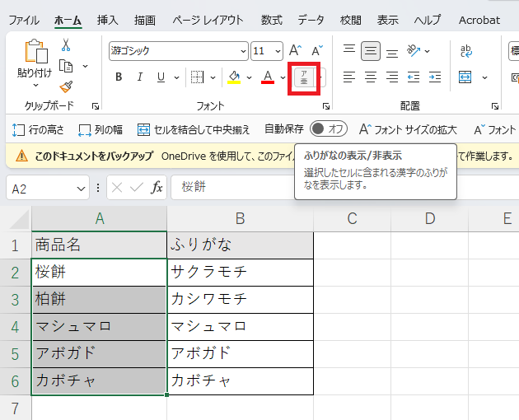This screenshot has height=420, width=519.
Task: Select cell B3 containing カシワモチ
Action: pos(240,299)
